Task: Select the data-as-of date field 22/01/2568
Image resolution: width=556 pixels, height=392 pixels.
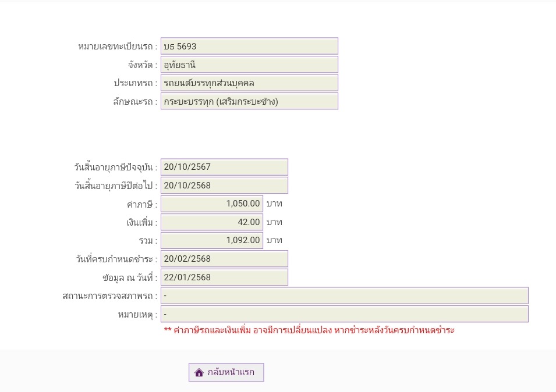Action: pos(224,277)
